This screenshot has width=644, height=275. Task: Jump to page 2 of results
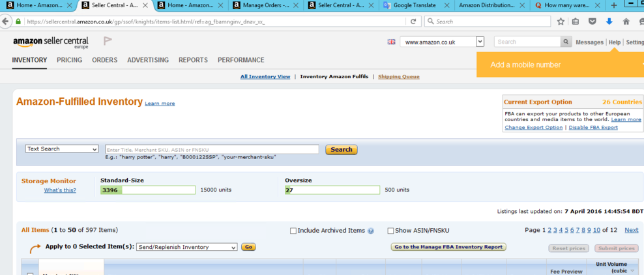click(x=549, y=230)
